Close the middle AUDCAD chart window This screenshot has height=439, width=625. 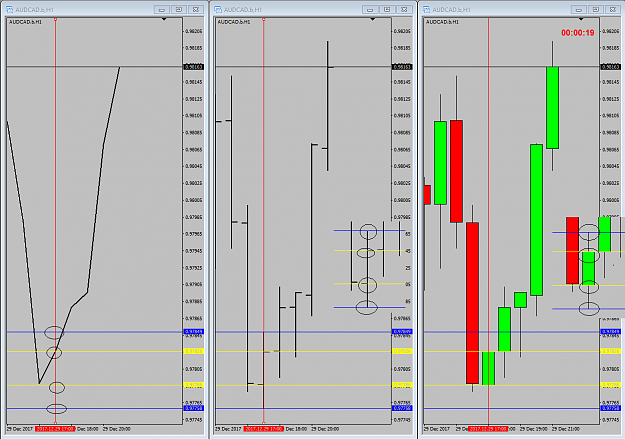[404, 10]
